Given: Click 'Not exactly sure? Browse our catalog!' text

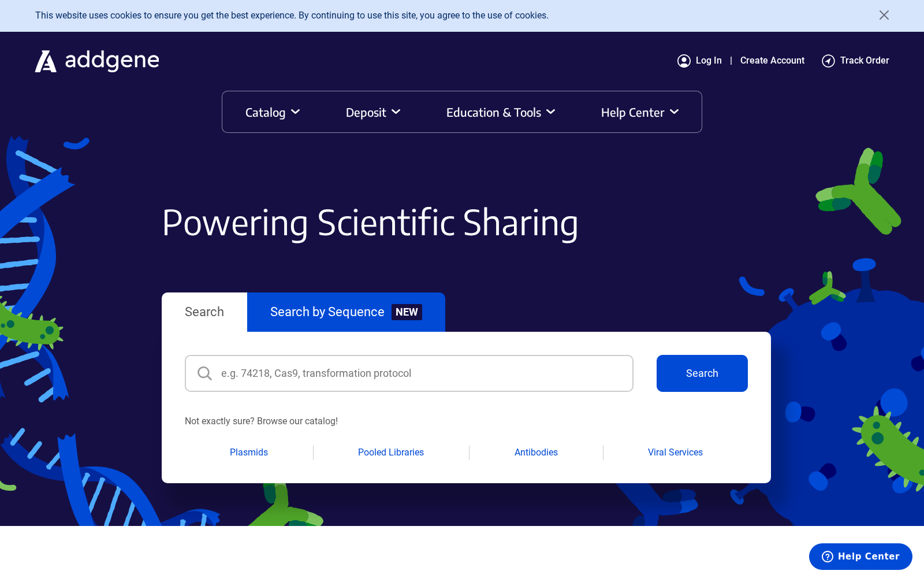Looking at the screenshot, I should (x=261, y=421).
